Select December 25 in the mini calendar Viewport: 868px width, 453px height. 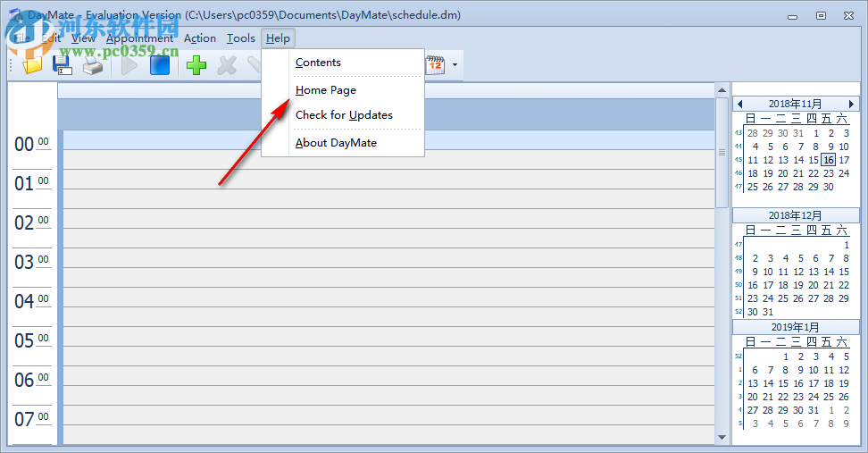click(783, 298)
